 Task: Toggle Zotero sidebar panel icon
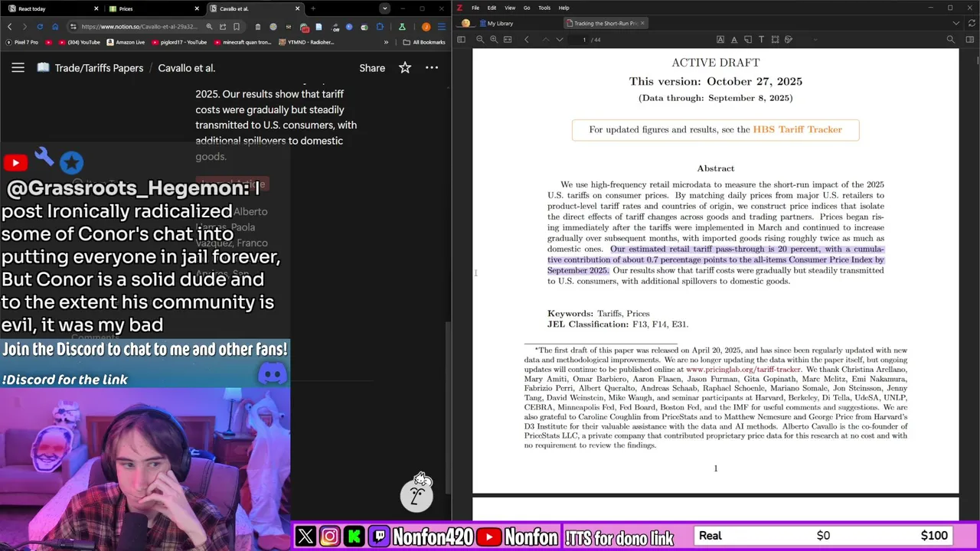[x=461, y=39]
